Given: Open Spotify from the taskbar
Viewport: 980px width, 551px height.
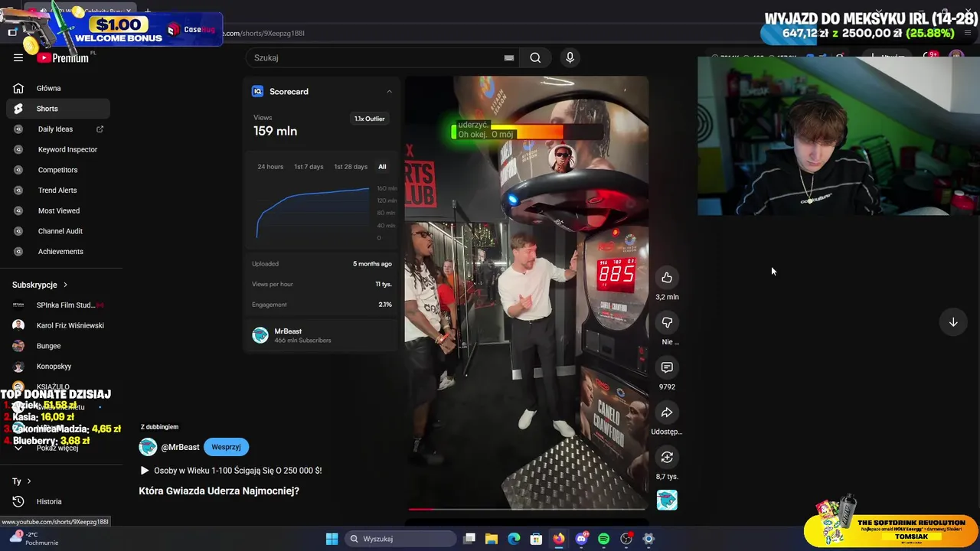Looking at the screenshot, I should point(603,539).
